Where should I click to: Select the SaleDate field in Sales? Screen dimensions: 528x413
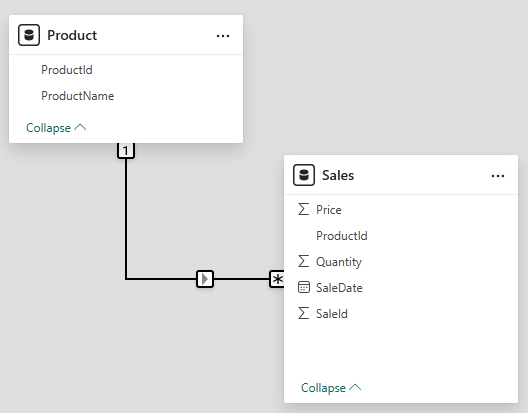coord(401,287)
